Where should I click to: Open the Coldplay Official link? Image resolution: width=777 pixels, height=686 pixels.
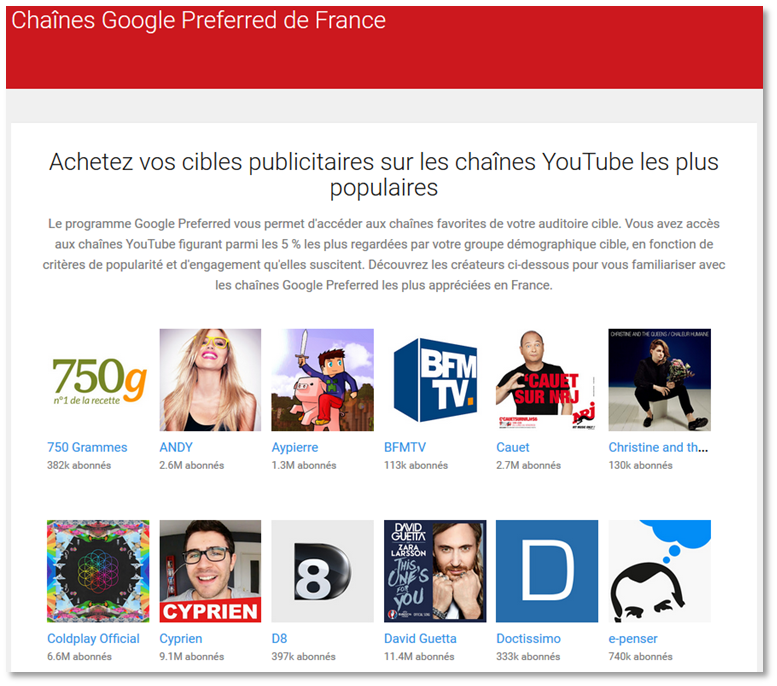93,638
